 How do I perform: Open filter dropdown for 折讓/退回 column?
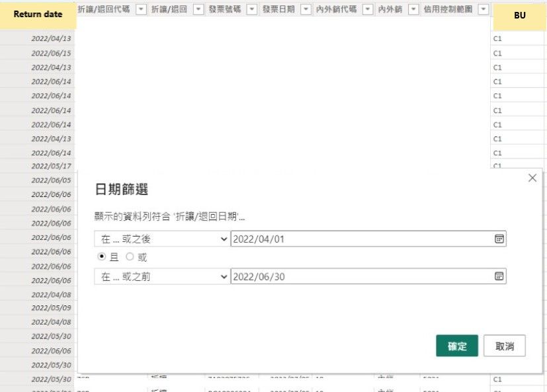(198, 9)
